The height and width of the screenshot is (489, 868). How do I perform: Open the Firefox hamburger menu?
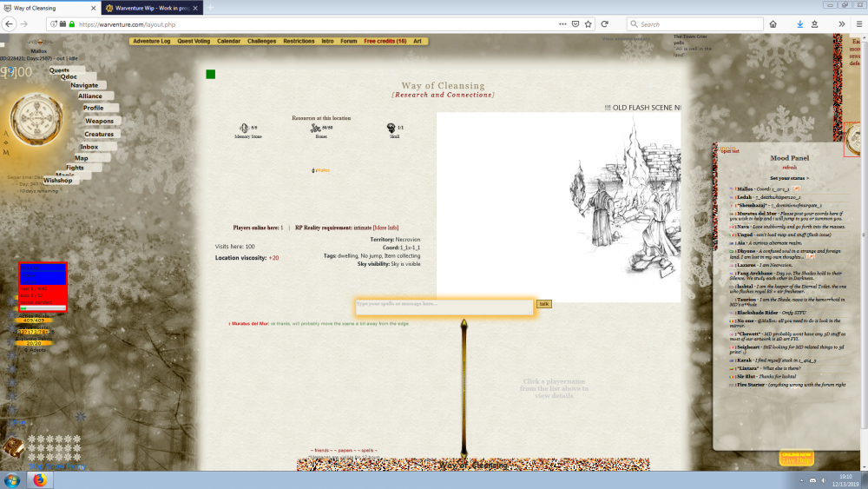click(859, 24)
